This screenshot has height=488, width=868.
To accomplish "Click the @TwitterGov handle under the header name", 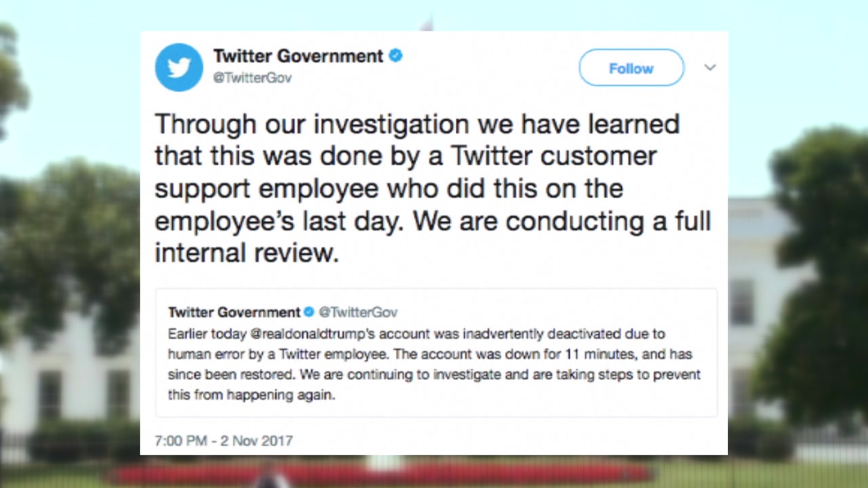I will [x=252, y=78].
